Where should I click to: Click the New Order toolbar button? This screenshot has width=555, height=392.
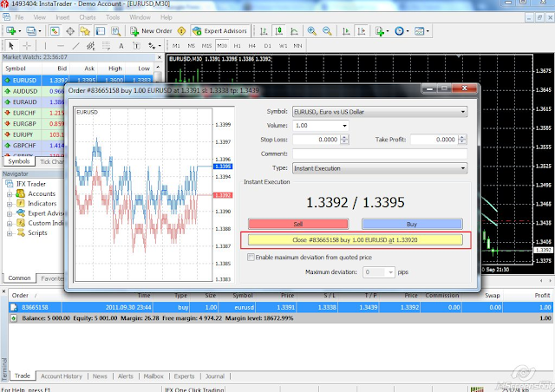(151, 31)
